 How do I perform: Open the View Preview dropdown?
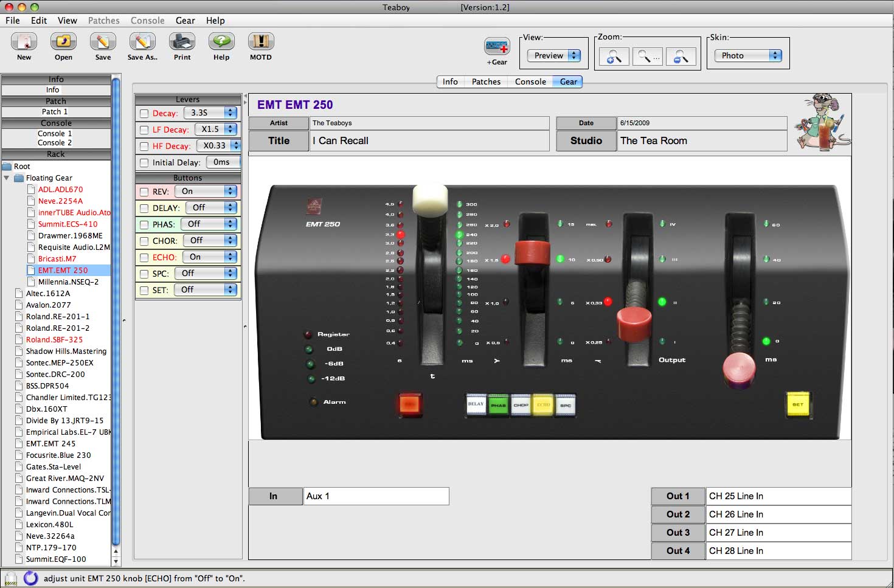[553, 55]
